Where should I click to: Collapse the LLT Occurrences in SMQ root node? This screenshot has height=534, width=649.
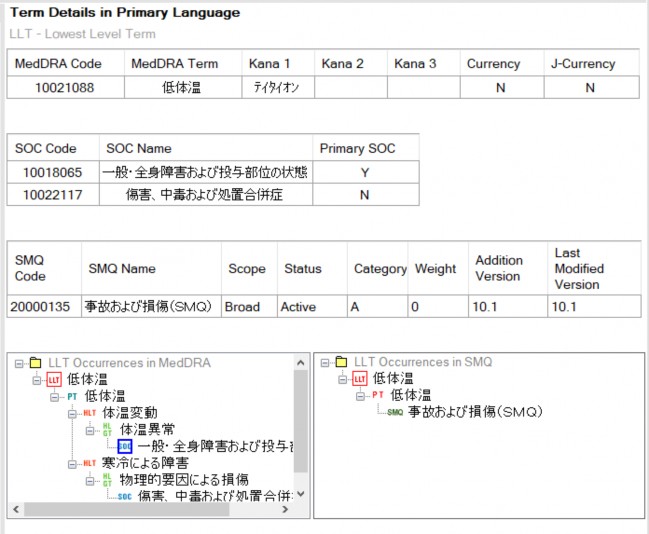[324, 362]
